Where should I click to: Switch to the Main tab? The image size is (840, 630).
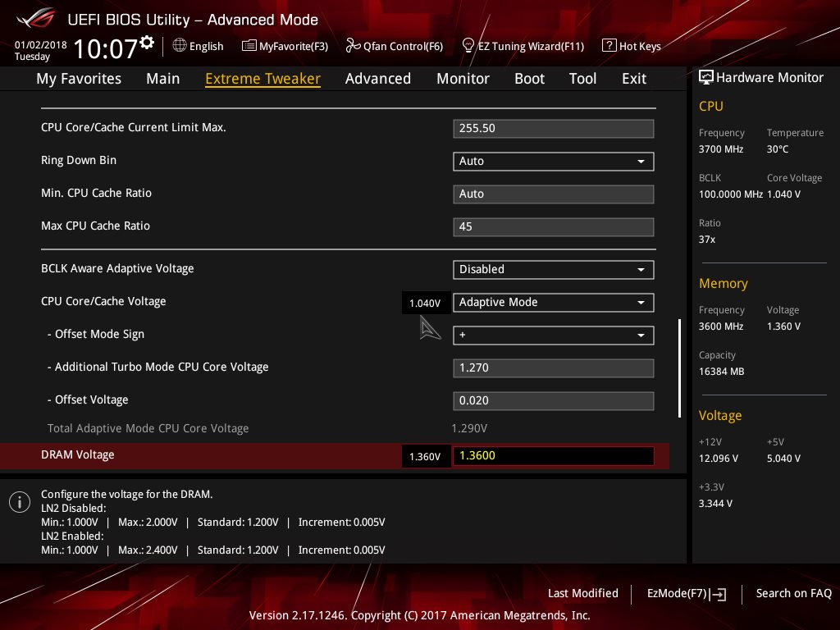tap(163, 79)
